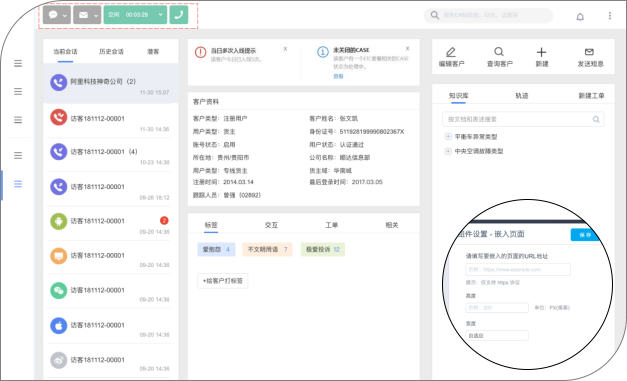
Task: Switch to the 轨迹 tab
Action: point(521,96)
